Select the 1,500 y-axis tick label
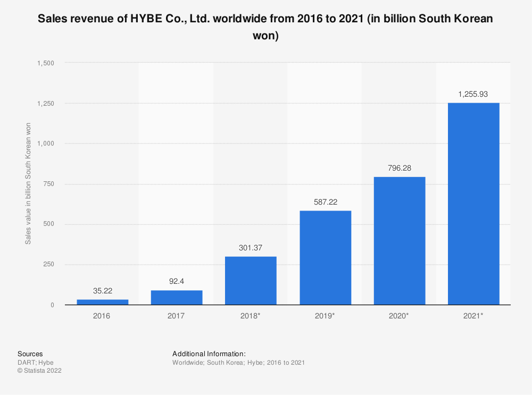532x395 pixels. point(45,63)
